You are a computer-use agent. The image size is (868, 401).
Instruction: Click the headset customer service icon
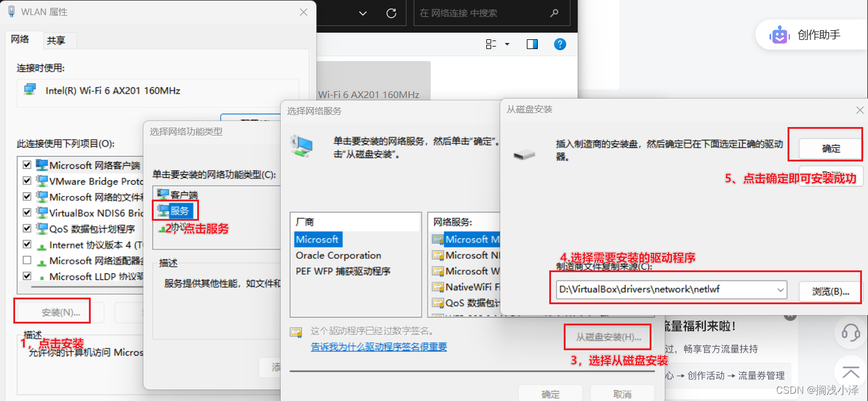[x=851, y=332]
